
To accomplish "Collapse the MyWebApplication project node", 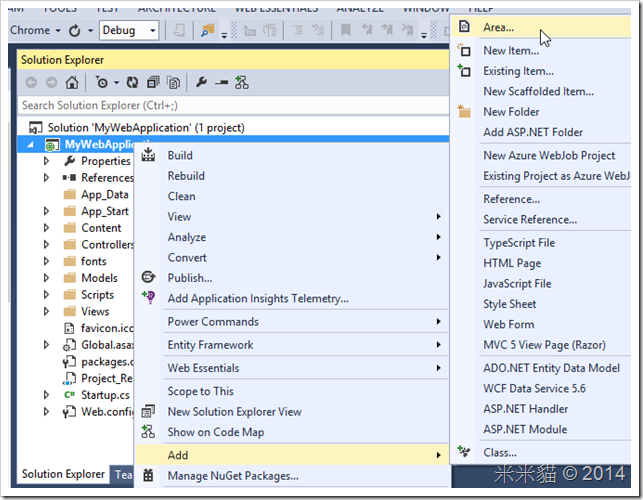I will point(31,145).
